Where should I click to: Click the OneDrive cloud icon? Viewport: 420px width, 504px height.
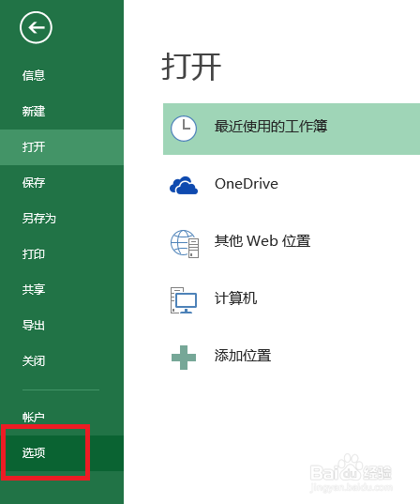[x=184, y=185]
